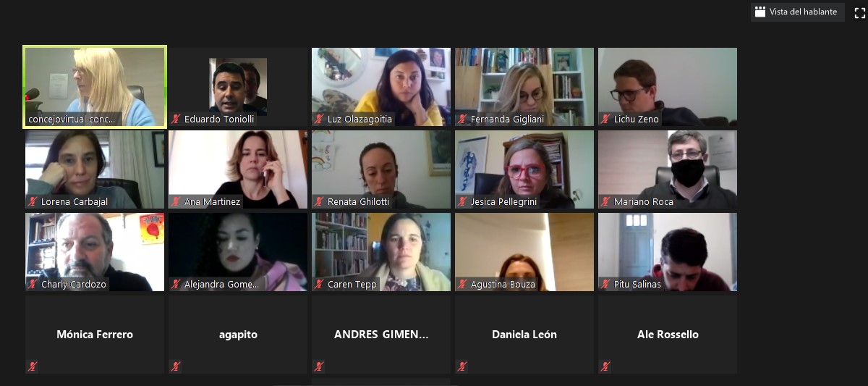Enter full screen with the corner brackets icon
868x386 pixels.
pyautogui.click(x=860, y=12)
